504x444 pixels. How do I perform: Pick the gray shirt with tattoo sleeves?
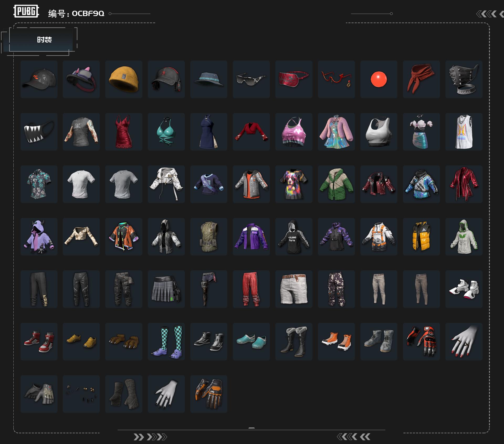pyautogui.click(x=81, y=132)
